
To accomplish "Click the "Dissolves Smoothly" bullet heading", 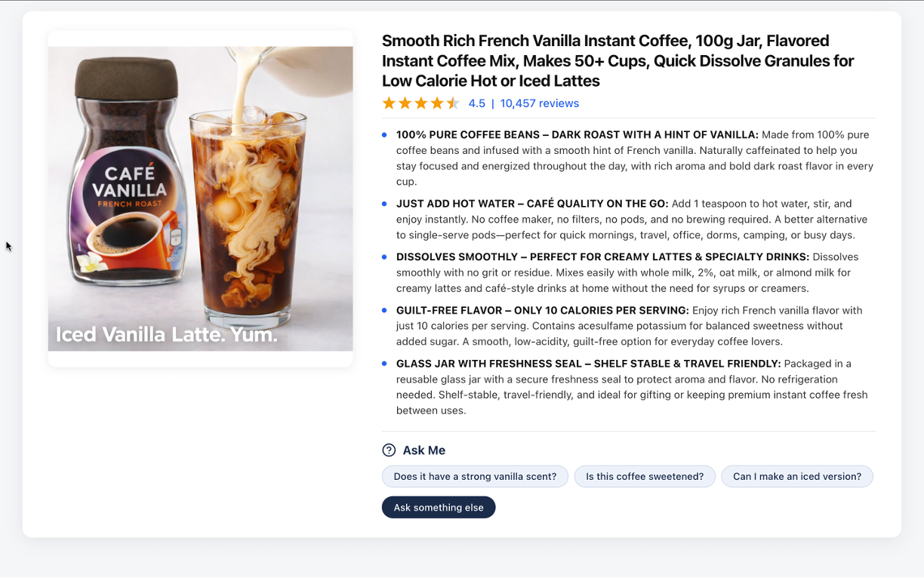I will 602,257.
